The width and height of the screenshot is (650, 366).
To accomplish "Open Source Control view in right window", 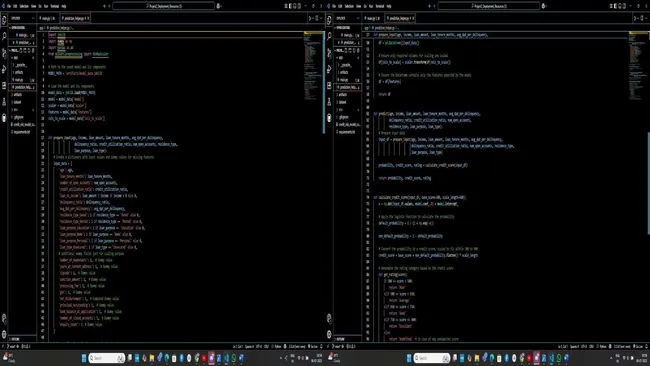I will point(329,53).
